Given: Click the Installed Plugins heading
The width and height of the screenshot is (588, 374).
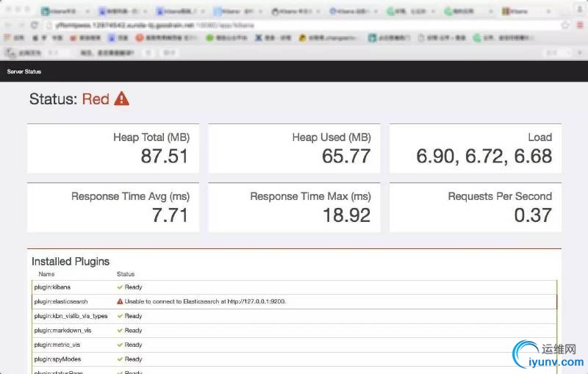Looking at the screenshot, I should click(x=71, y=261).
